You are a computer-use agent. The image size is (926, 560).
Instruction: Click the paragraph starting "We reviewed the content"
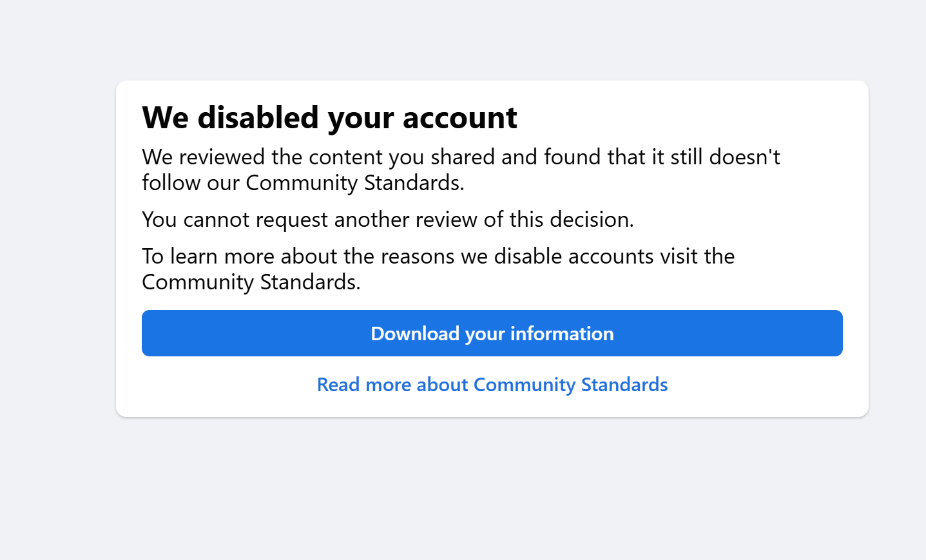[460, 169]
